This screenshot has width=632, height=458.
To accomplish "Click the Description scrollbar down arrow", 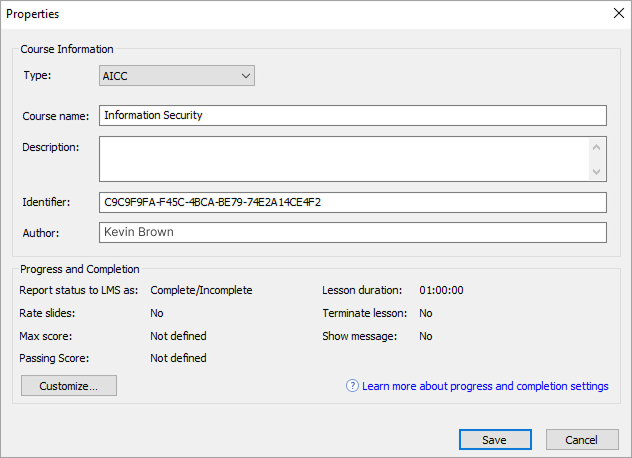I will 598,172.
